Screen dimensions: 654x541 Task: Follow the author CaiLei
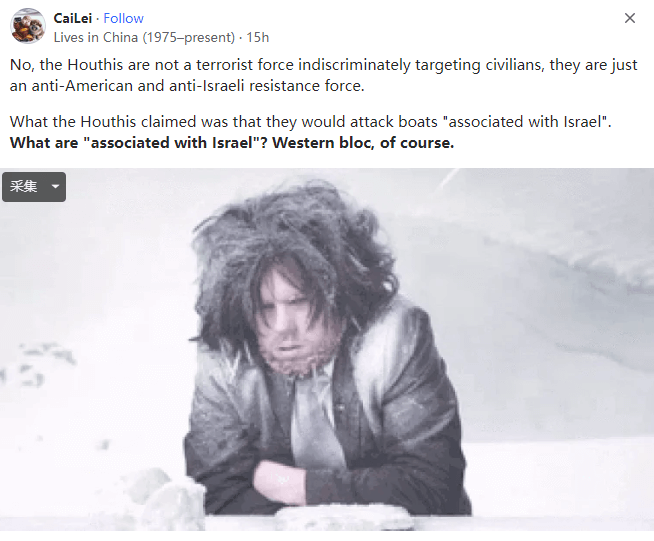pyautogui.click(x=123, y=18)
